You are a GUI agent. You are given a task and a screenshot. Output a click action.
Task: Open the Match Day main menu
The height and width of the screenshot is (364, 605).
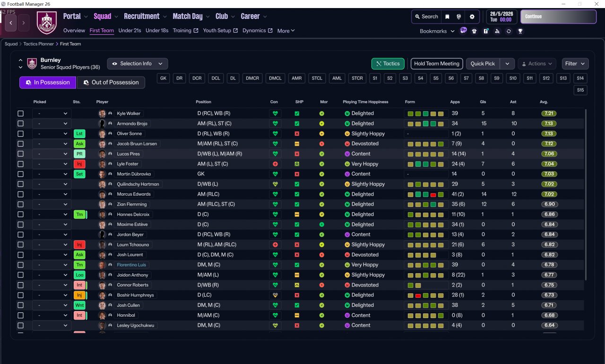191,17
